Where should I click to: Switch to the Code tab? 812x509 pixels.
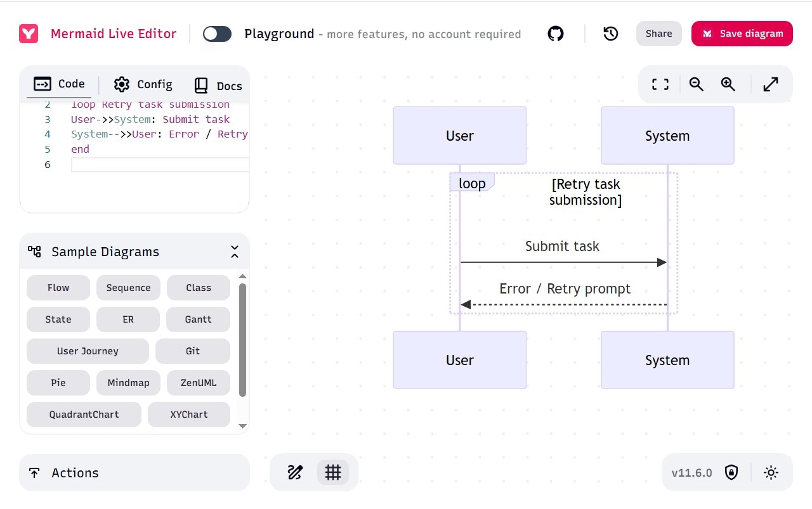click(59, 84)
